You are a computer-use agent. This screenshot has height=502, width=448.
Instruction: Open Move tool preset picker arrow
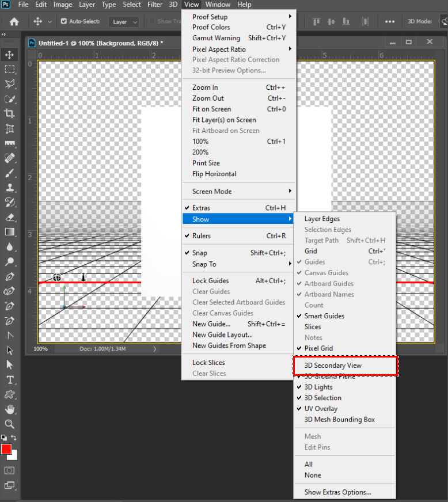tap(50, 22)
